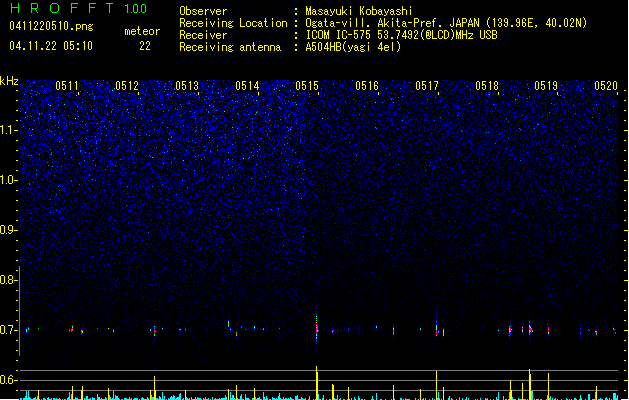Viewport: 629px width, 400px height.
Task: Click the 0513 time marker
Action: pos(187,86)
